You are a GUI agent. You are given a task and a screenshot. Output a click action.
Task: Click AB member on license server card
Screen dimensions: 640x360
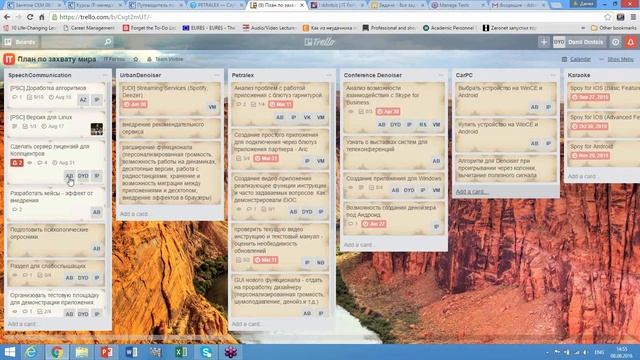[69, 176]
